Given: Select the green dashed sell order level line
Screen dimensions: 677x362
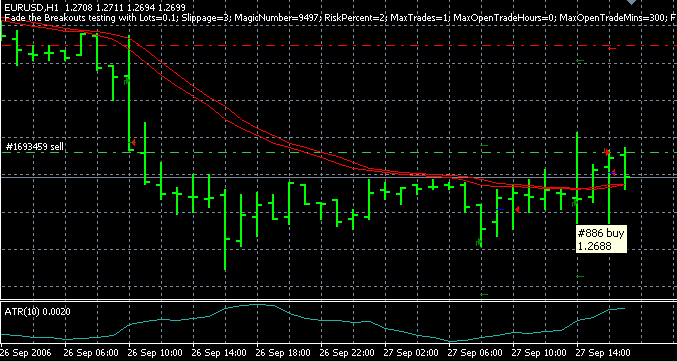Looking at the screenshot, I should (x=338, y=152).
